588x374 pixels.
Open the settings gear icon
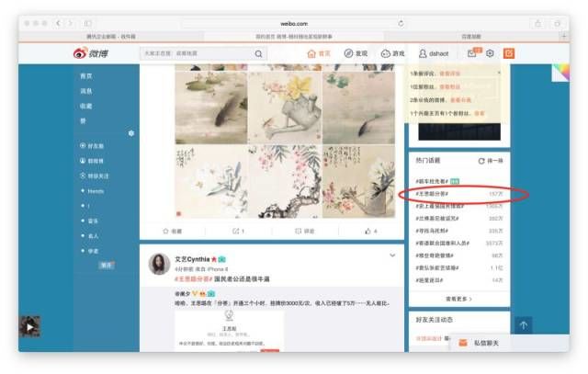pos(490,53)
